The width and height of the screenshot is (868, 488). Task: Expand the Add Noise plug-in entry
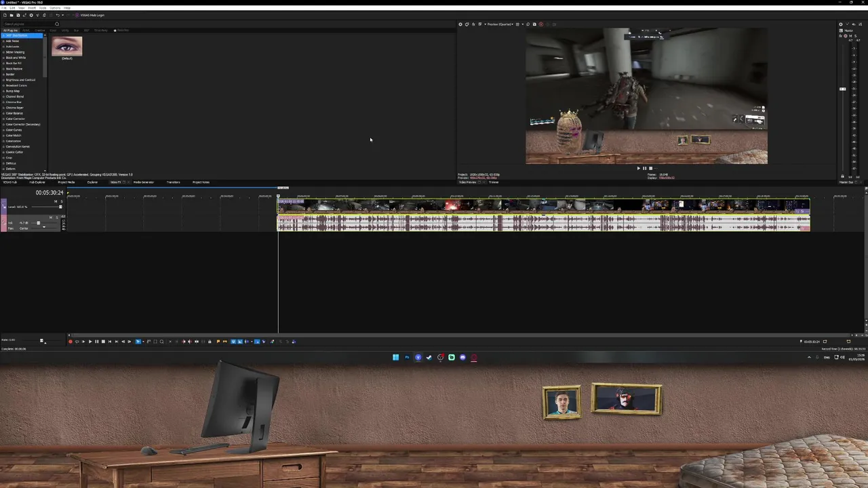click(3, 41)
